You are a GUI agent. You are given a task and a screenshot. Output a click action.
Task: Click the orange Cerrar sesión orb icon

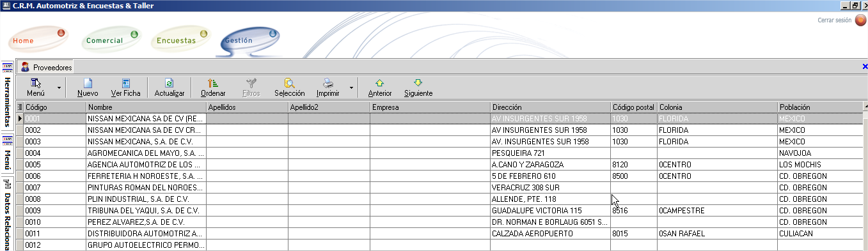point(860,20)
